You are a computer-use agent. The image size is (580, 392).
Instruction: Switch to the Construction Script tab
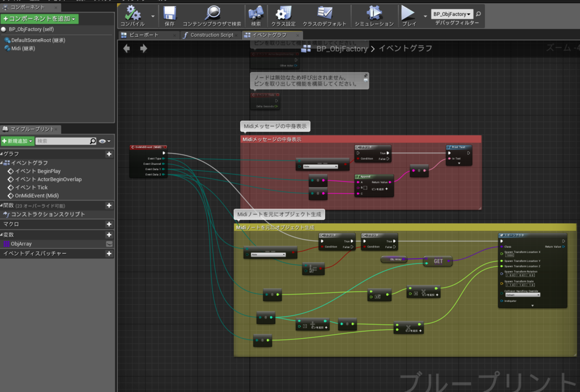[212, 35]
